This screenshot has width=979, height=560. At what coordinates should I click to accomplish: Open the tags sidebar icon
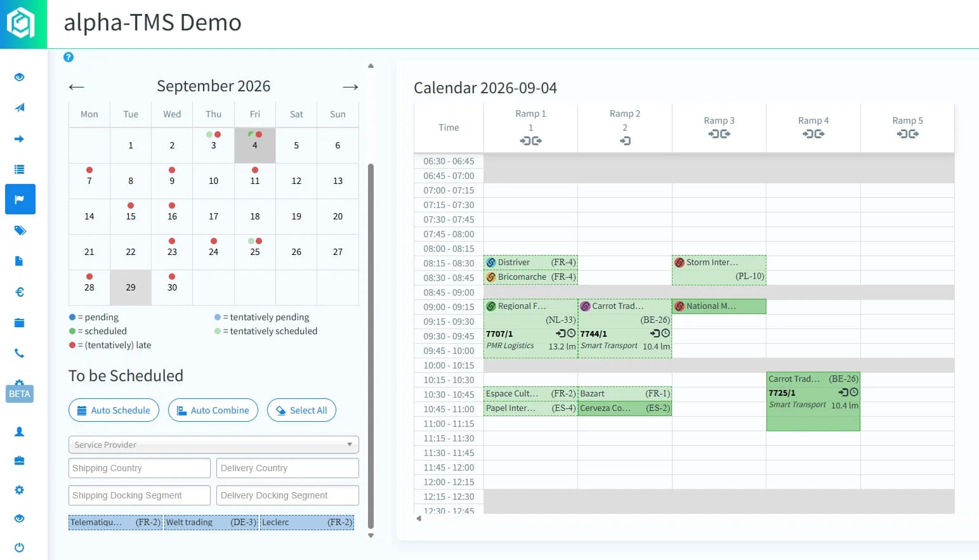(20, 230)
